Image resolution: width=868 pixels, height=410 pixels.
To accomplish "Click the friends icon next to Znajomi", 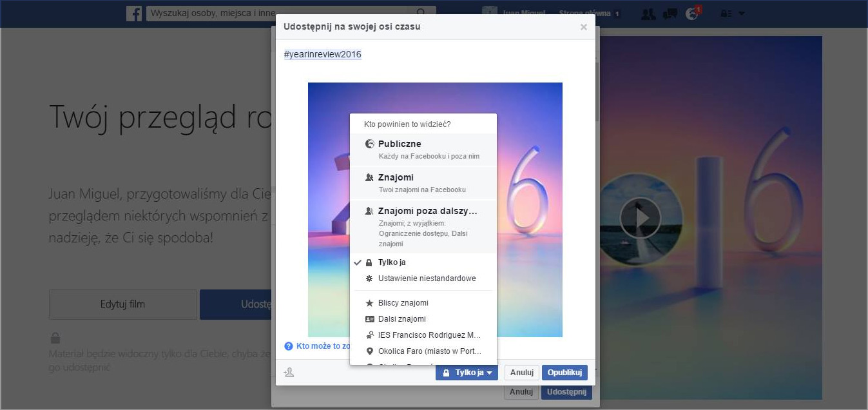I will pyautogui.click(x=369, y=177).
